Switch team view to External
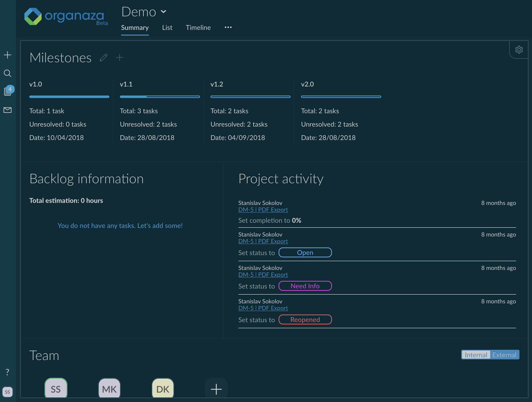The width and height of the screenshot is (532, 402). [x=504, y=355]
